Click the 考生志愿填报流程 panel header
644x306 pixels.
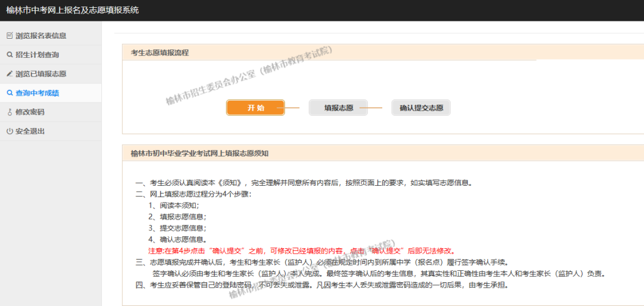click(160, 53)
